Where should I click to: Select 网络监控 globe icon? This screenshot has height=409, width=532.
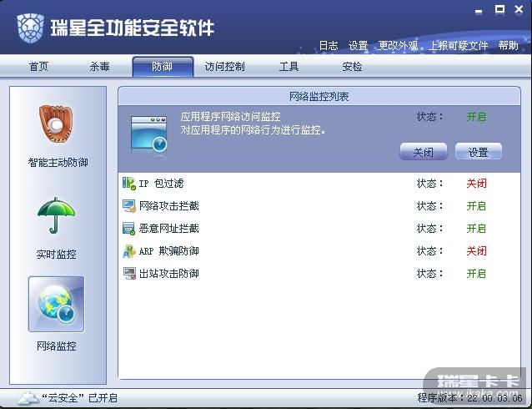pyautogui.click(x=57, y=304)
